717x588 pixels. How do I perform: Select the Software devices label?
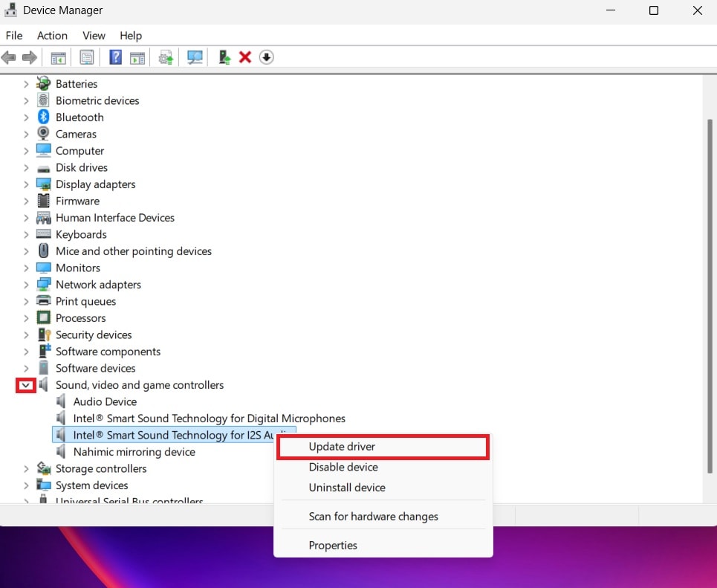click(96, 368)
